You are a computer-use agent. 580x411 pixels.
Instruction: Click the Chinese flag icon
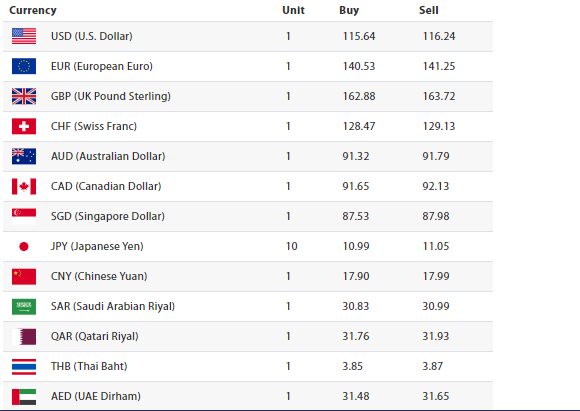24,276
